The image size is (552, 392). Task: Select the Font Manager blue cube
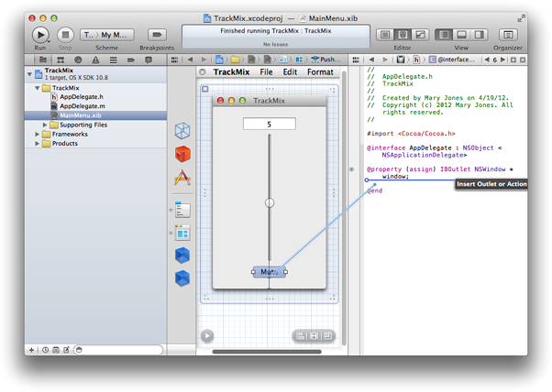[x=182, y=278]
